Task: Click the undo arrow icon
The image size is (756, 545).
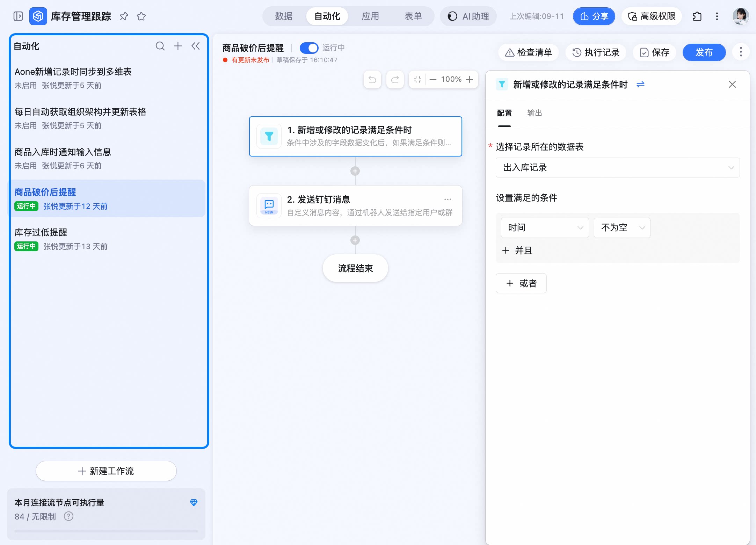Action: coord(372,80)
